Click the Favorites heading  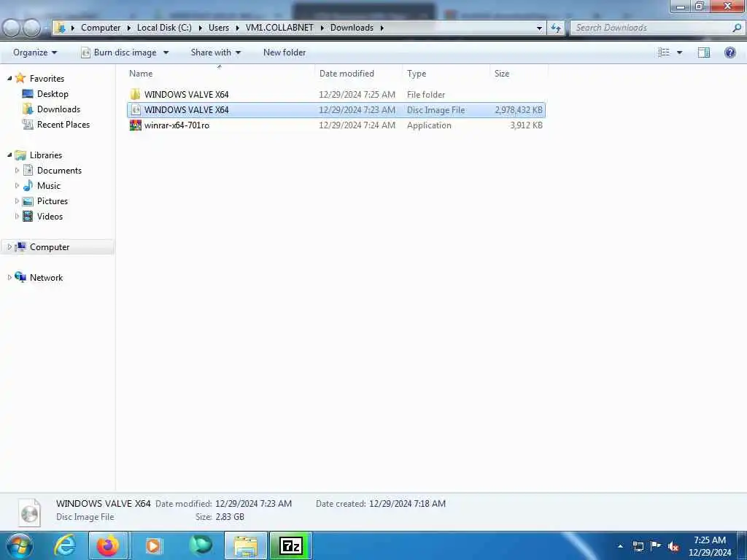coord(47,78)
